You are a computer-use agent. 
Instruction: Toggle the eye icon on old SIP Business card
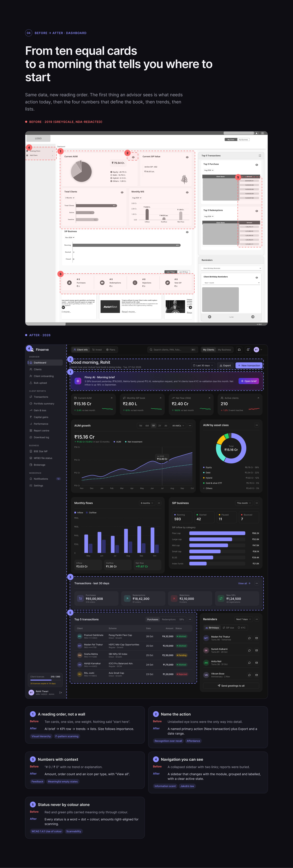(187, 232)
